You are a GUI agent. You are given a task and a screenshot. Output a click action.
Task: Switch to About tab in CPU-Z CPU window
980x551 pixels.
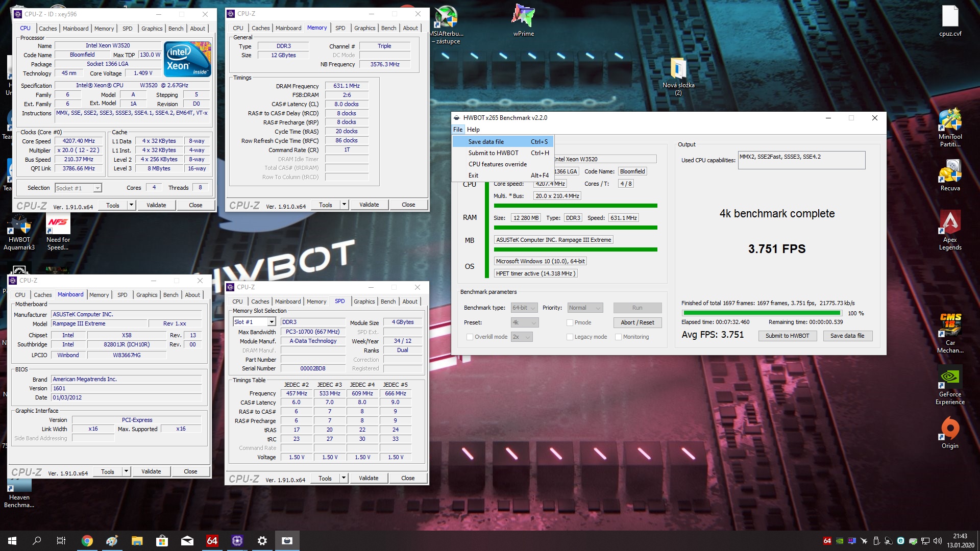(198, 29)
